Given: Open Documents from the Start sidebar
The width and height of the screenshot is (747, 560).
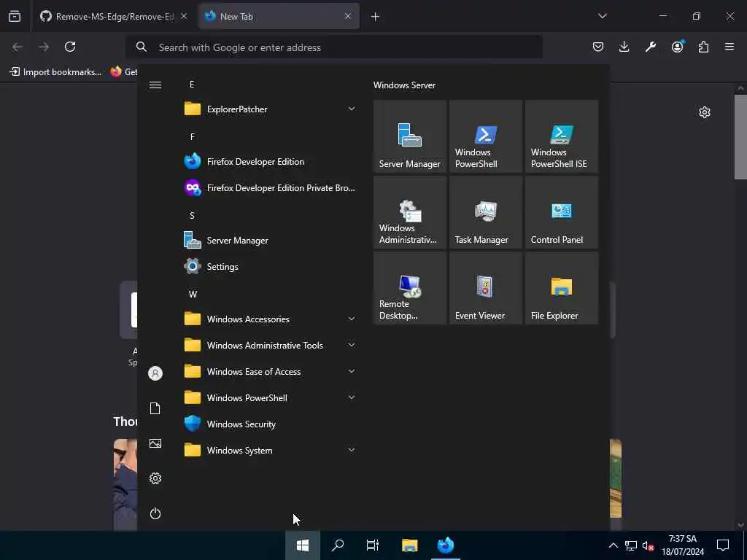Looking at the screenshot, I should tap(155, 408).
